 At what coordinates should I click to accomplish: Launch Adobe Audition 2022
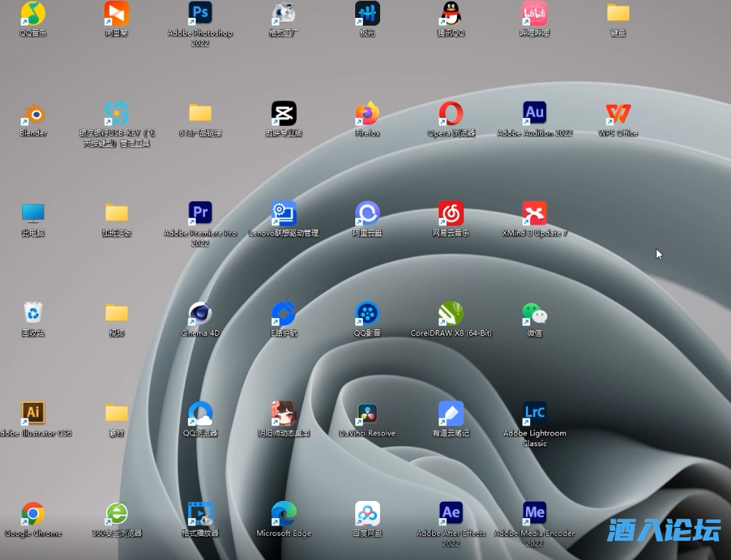tap(534, 112)
